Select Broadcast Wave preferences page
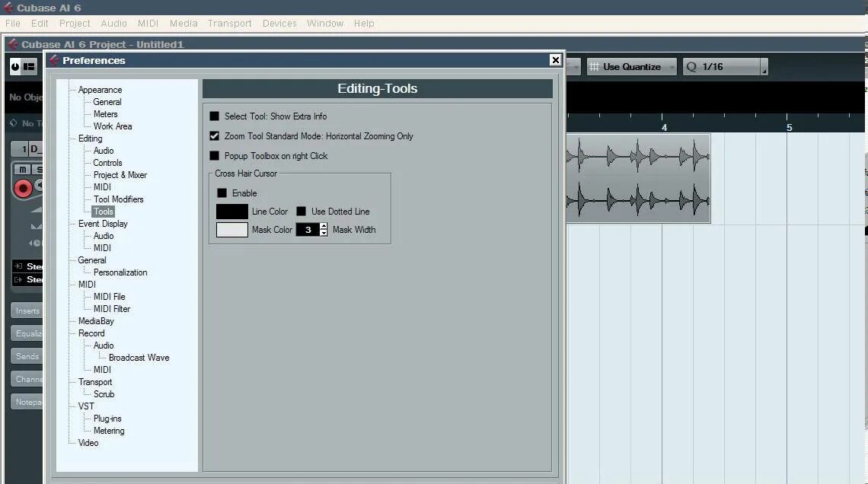The height and width of the screenshot is (484, 868). [x=139, y=358]
